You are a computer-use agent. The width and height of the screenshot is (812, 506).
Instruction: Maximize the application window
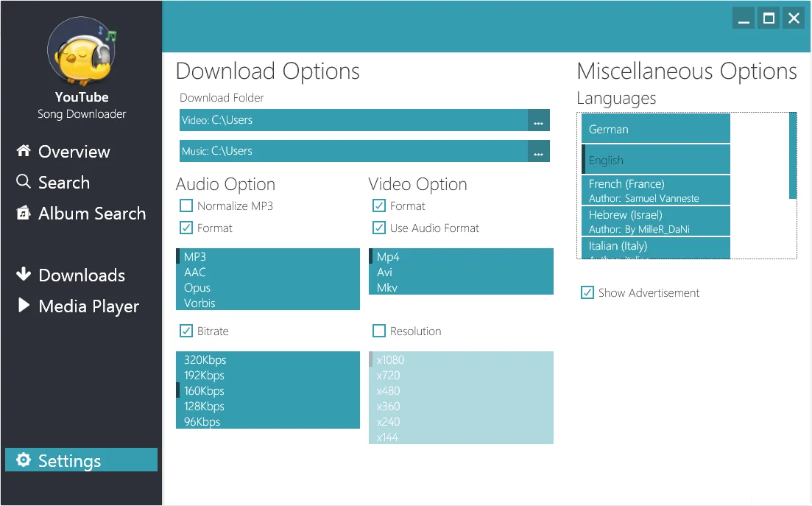tap(769, 18)
